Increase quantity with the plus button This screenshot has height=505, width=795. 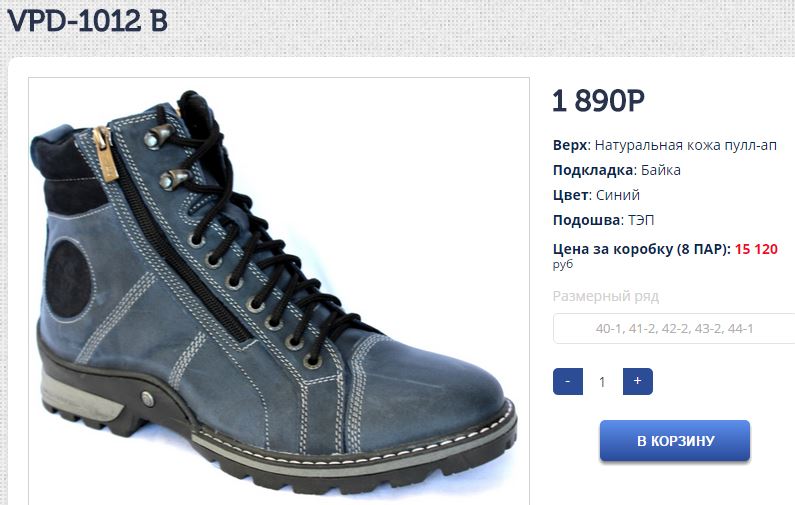[637, 381]
